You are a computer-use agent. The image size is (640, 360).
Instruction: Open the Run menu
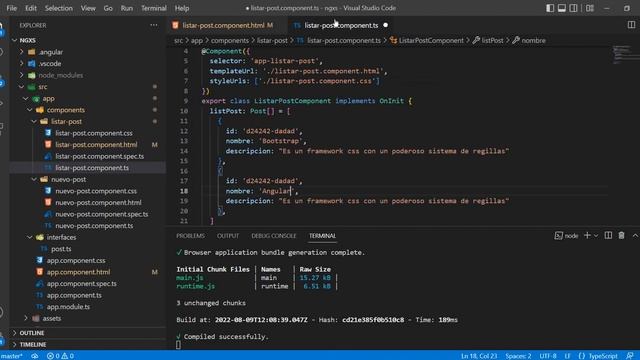tap(127, 8)
